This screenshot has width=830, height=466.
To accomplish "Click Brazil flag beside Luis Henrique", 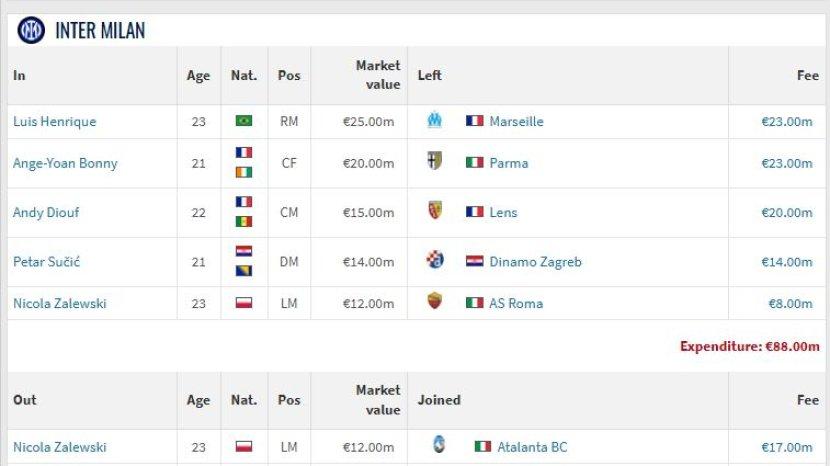I will coord(244,121).
